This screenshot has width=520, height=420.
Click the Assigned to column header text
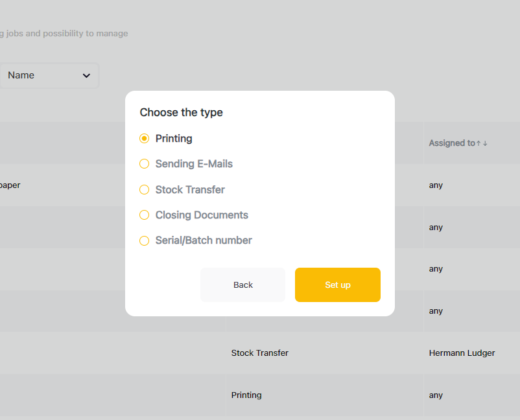click(451, 143)
